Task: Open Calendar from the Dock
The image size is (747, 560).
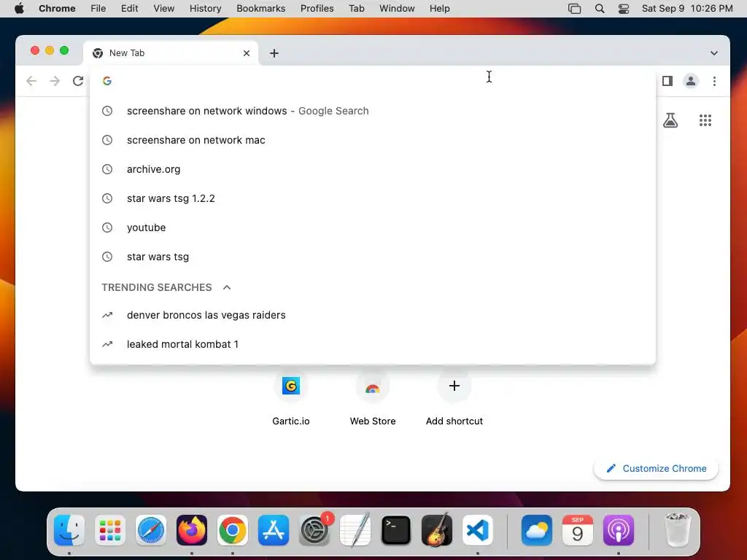Action: point(578,530)
